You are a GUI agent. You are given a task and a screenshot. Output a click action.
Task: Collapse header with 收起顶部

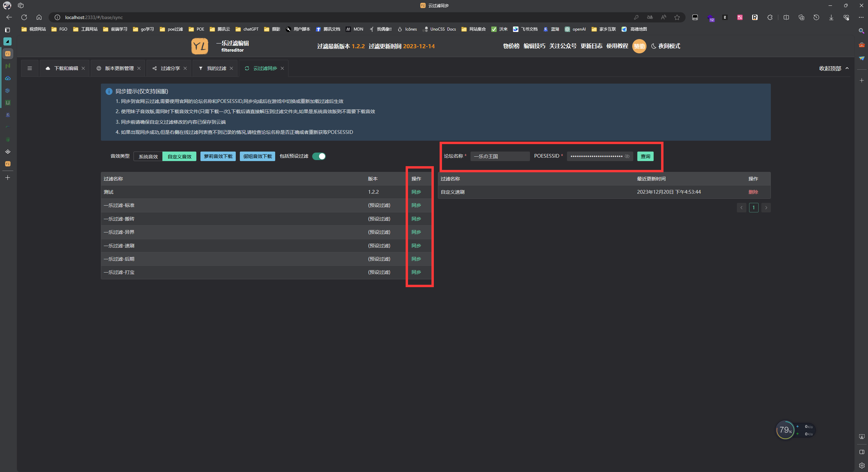pyautogui.click(x=834, y=68)
